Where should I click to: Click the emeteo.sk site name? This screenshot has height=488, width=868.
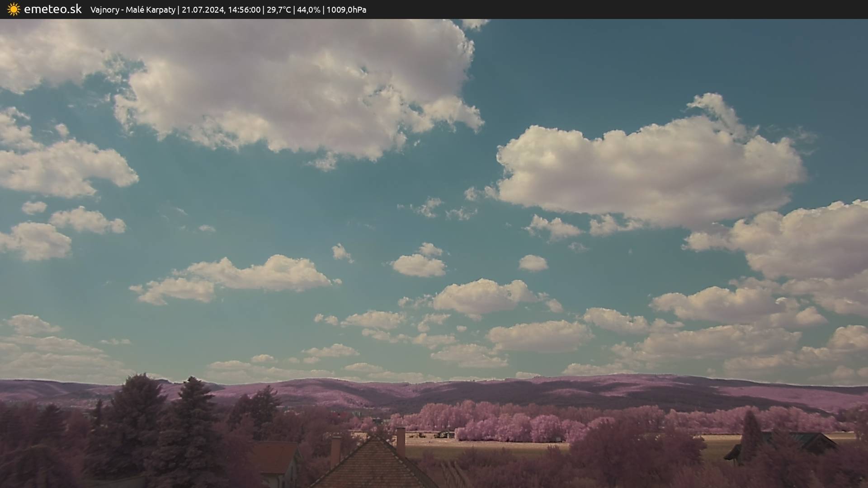52,9
